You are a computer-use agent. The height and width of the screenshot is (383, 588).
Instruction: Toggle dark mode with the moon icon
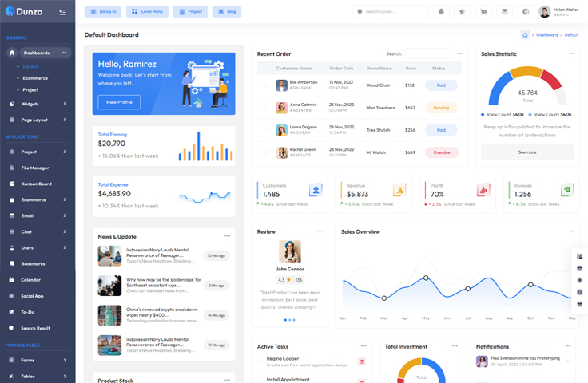[x=525, y=12]
